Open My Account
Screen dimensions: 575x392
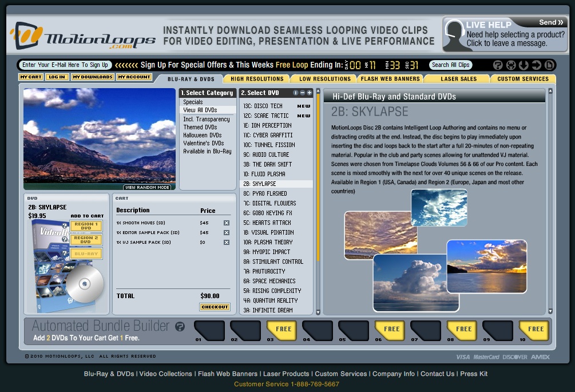134,77
